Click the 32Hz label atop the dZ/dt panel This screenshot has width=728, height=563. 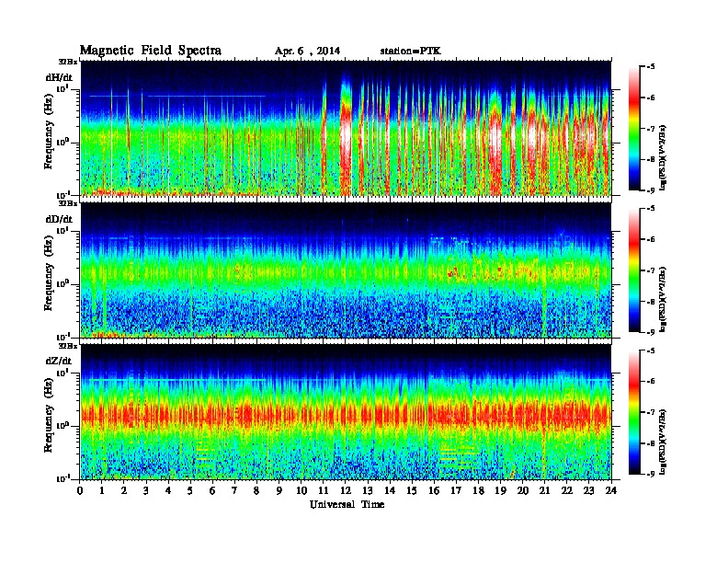[x=68, y=346]
